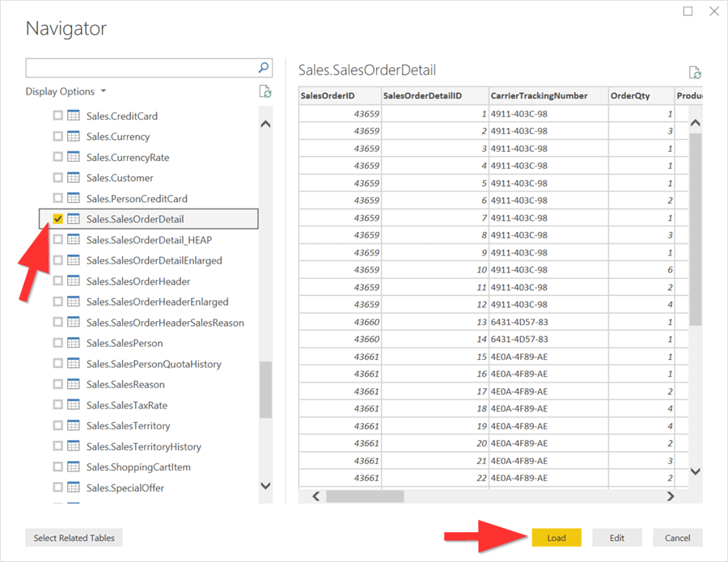Click preview horizontal scroll left arrow
The image size is (728, 562).
click(x=316, y=497)
